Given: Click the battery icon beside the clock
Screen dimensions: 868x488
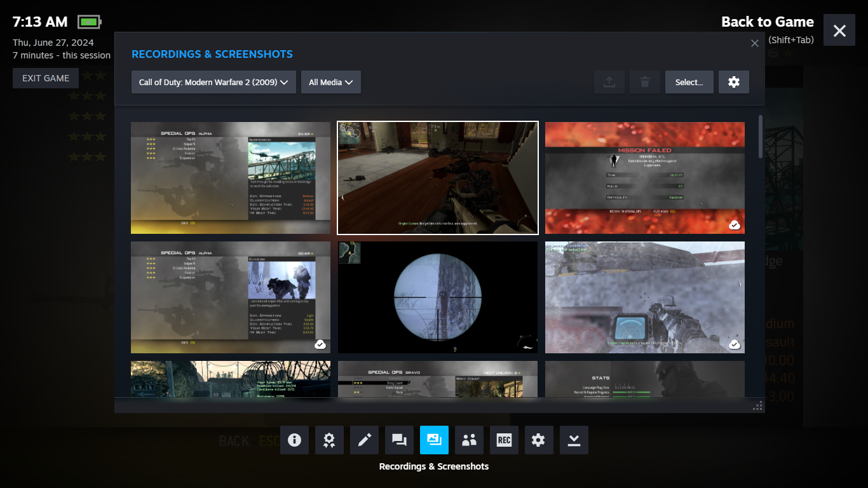Looking at the screenshot, I should [90, 22].
